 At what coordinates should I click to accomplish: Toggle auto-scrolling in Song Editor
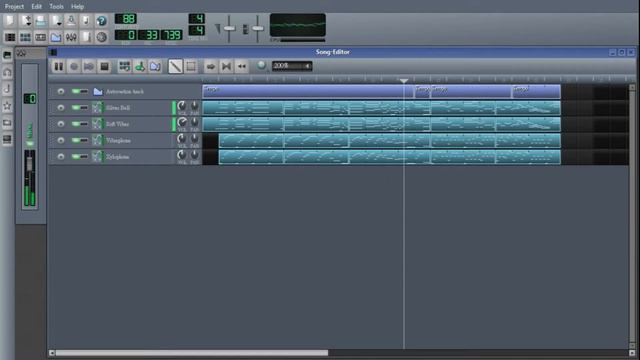point(211,66)
